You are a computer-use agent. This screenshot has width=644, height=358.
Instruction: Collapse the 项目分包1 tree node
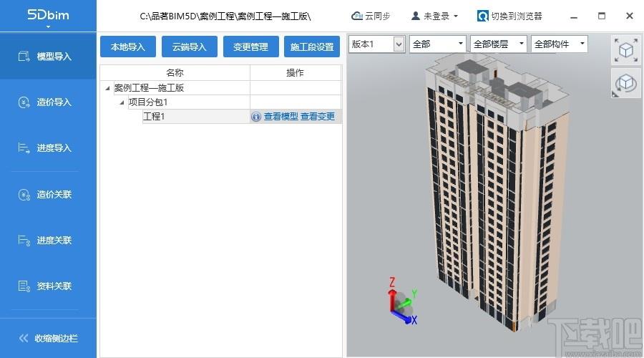coord(122,102)
